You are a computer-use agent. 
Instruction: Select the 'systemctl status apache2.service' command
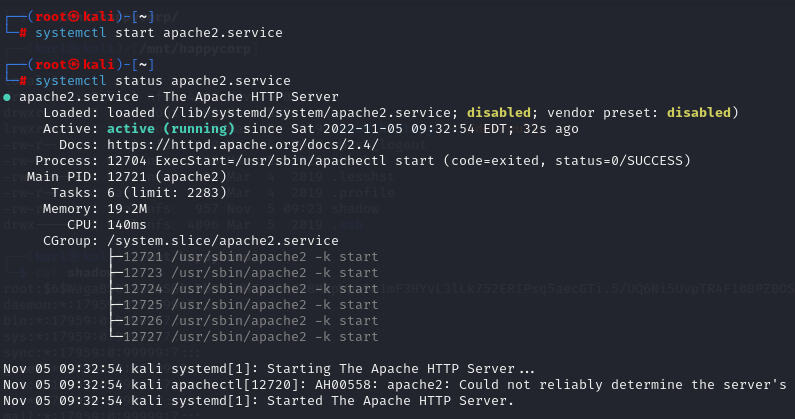(x=163, y=81)
